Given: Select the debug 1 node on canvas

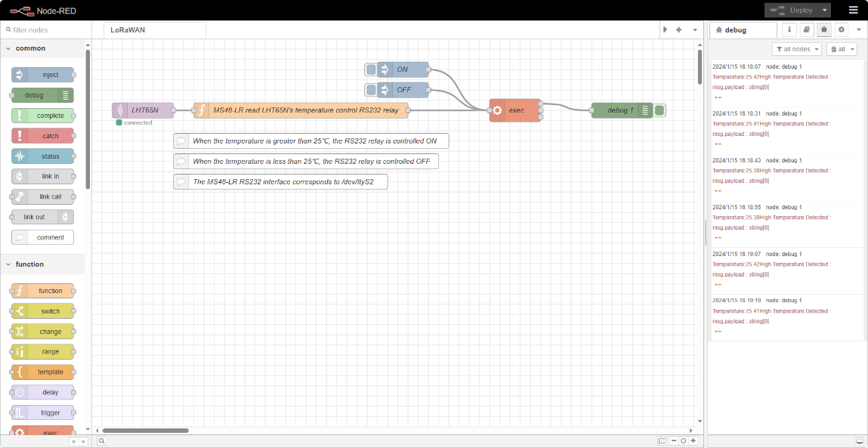Looking at the screenshot, I should click(622, 110).
